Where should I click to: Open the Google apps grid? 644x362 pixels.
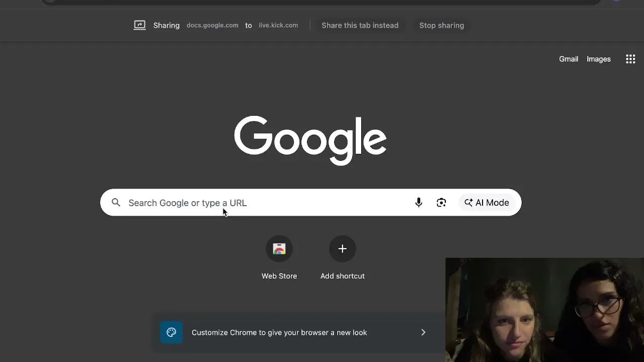[x=630, y=59]
